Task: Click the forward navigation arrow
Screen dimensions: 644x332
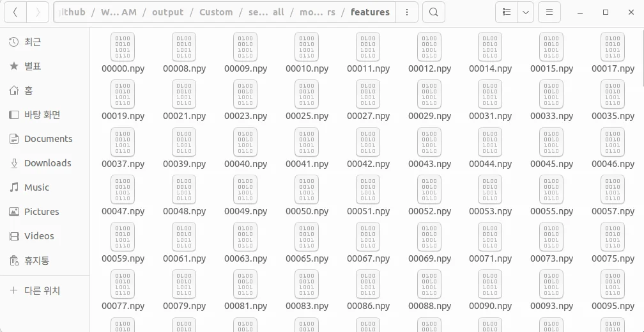Action: pyautogui.click(x=38, y=12)
